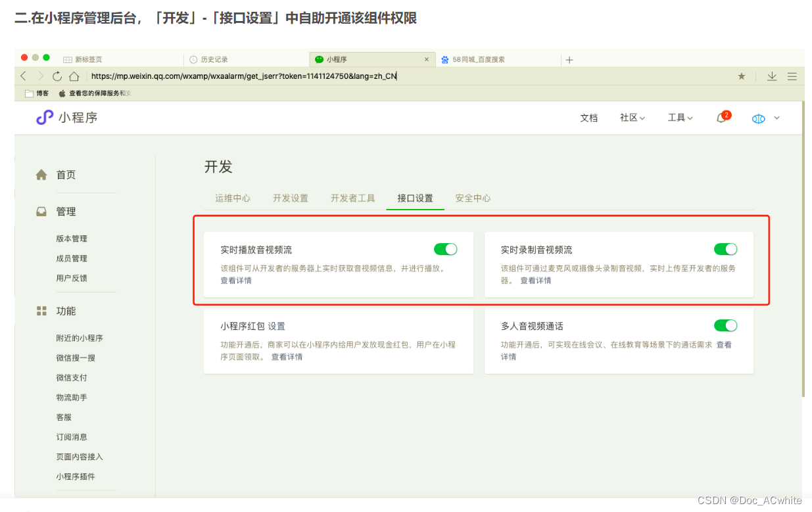The width and height of the screenshot is (812, 512).
Task: Bookmark page with star icon
Action: (742, 76)
